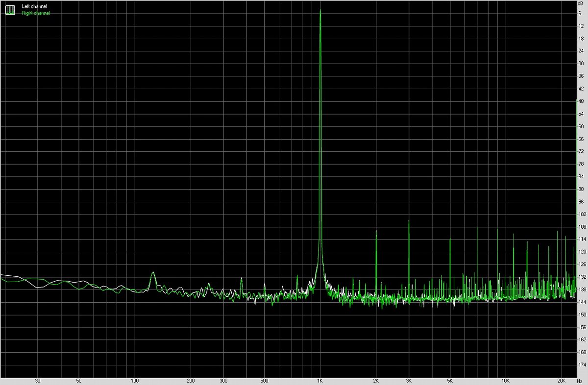This screenshot has width=588, height=385.
Task: Click the spectrum graph thumbnail icon
Action: (x=10, y=9)
